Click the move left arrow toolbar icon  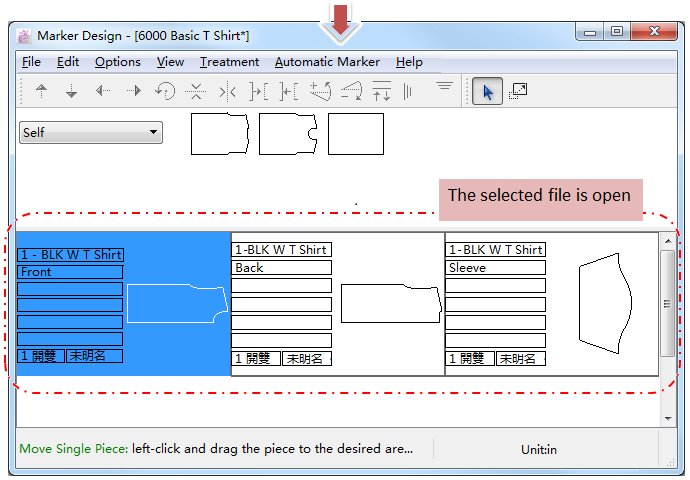(102, 92)
